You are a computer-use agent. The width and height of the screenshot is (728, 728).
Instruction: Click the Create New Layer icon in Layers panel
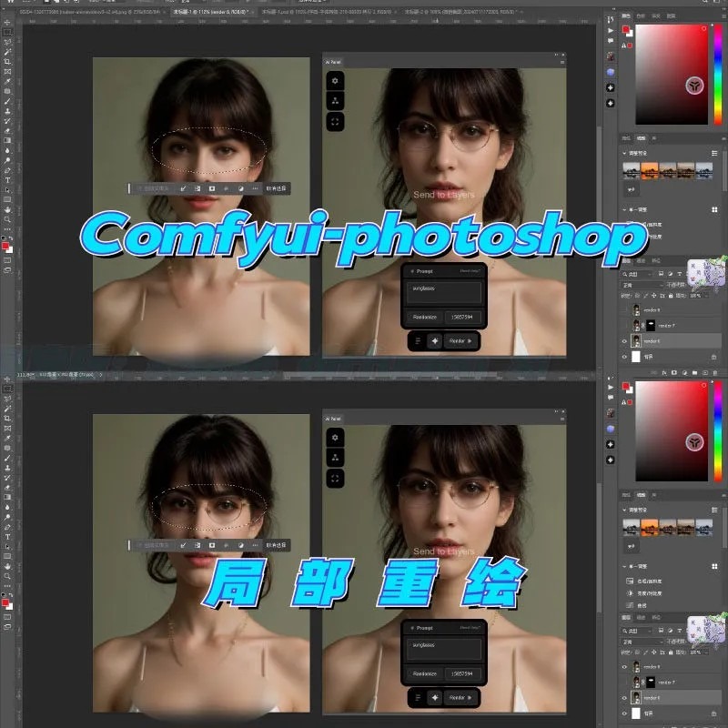pyautogui.click(x=705, y=372)
